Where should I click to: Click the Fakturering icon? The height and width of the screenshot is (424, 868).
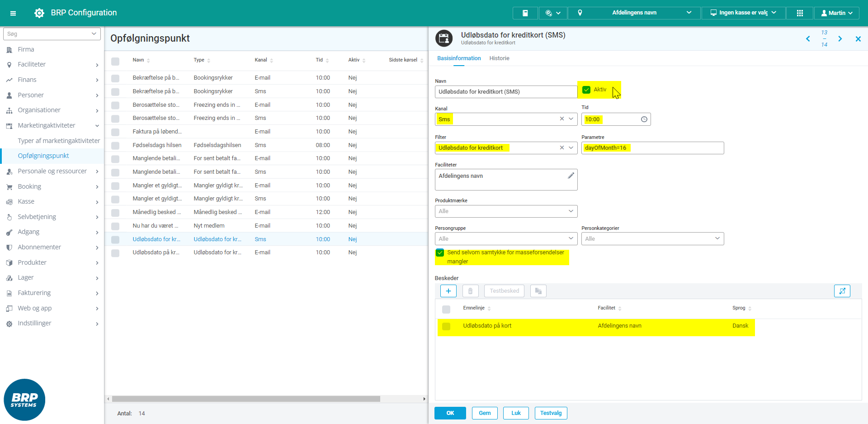pos(9,293)
